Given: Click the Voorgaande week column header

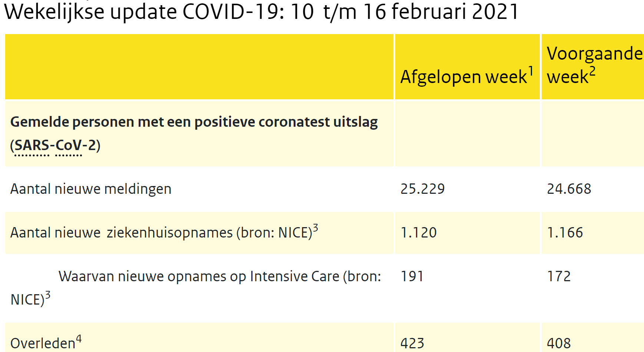Looking at the screenshot, I should 594,65.
